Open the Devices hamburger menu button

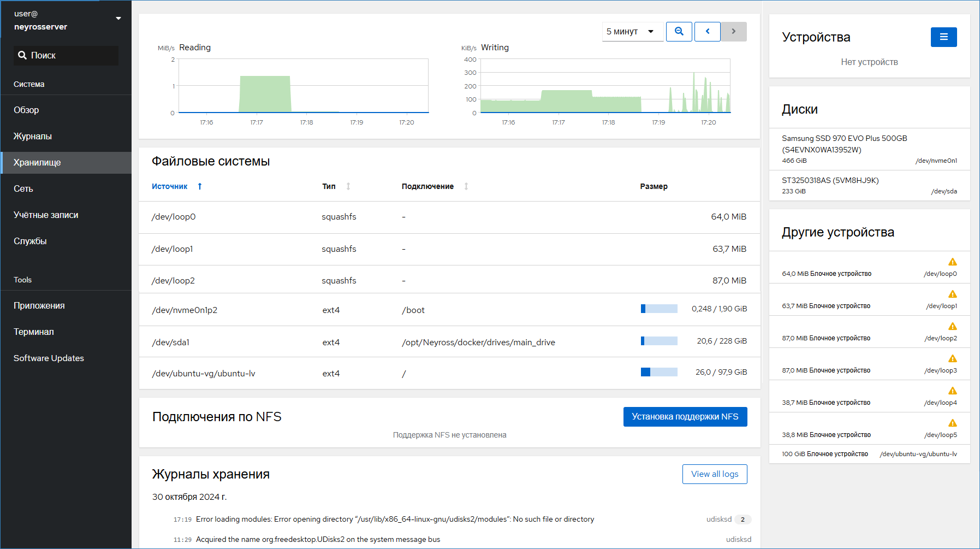click(943, 37)
